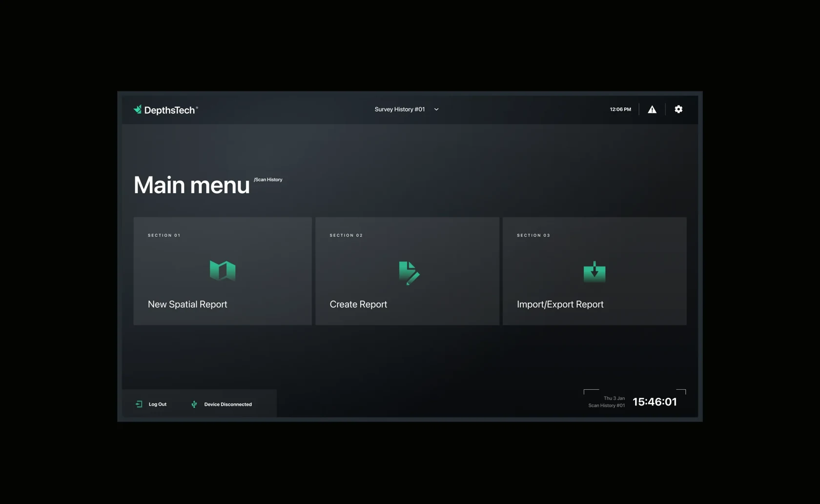
Task: Click the Thu 3 Jan date text
Action: (614, 398)
